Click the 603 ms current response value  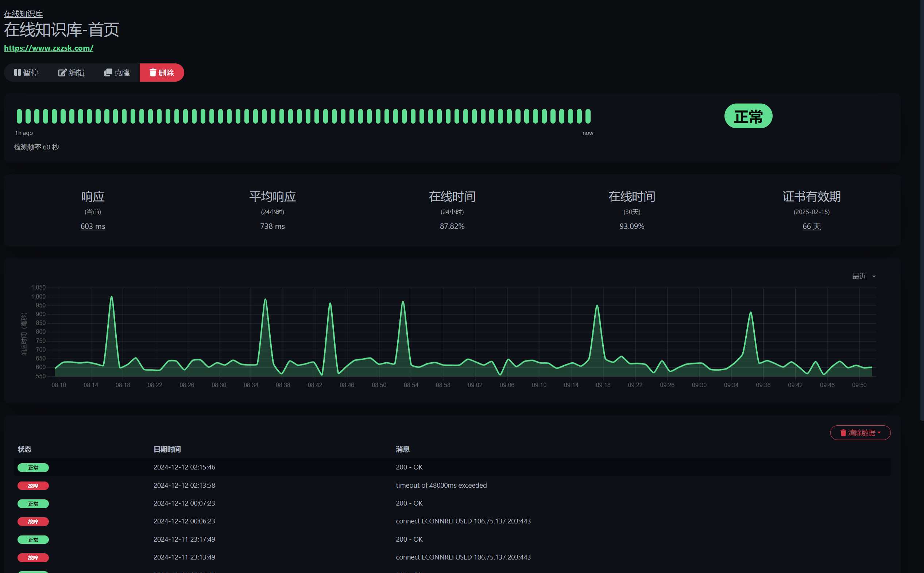tap(93, 226)
